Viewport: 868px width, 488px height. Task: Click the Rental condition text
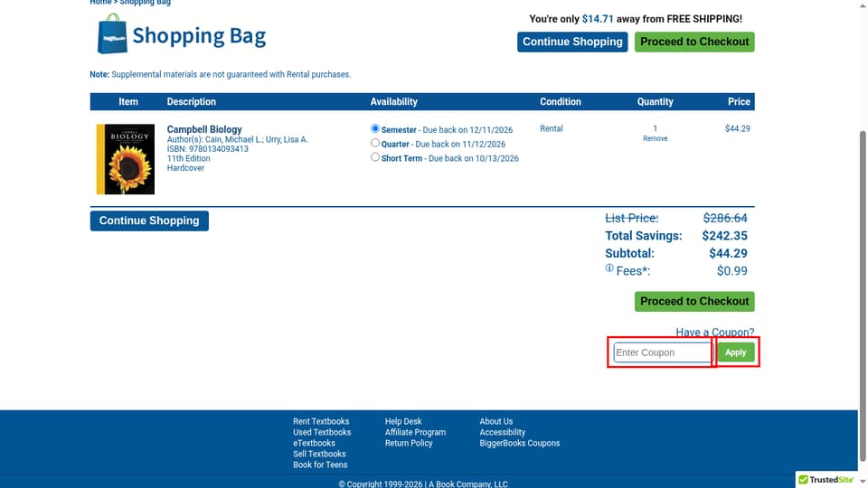pyautogui.click(x=552, y=128)
